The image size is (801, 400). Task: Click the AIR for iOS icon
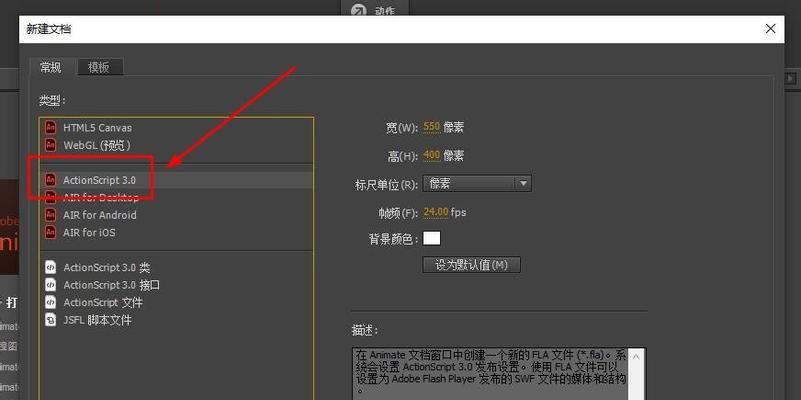50,232
